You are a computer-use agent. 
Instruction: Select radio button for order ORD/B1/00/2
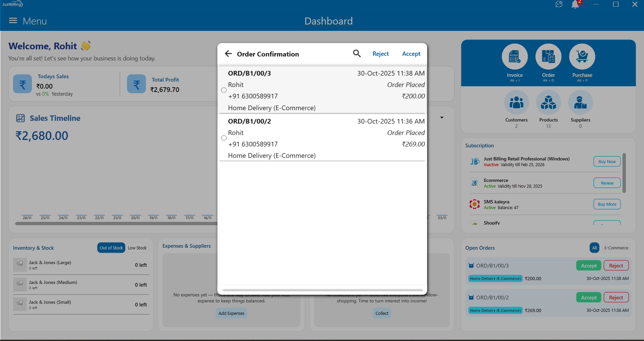coord(224,138)
